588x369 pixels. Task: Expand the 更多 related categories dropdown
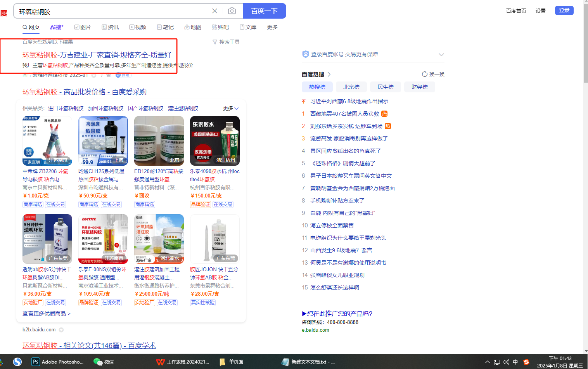click(x=231, y=108)
